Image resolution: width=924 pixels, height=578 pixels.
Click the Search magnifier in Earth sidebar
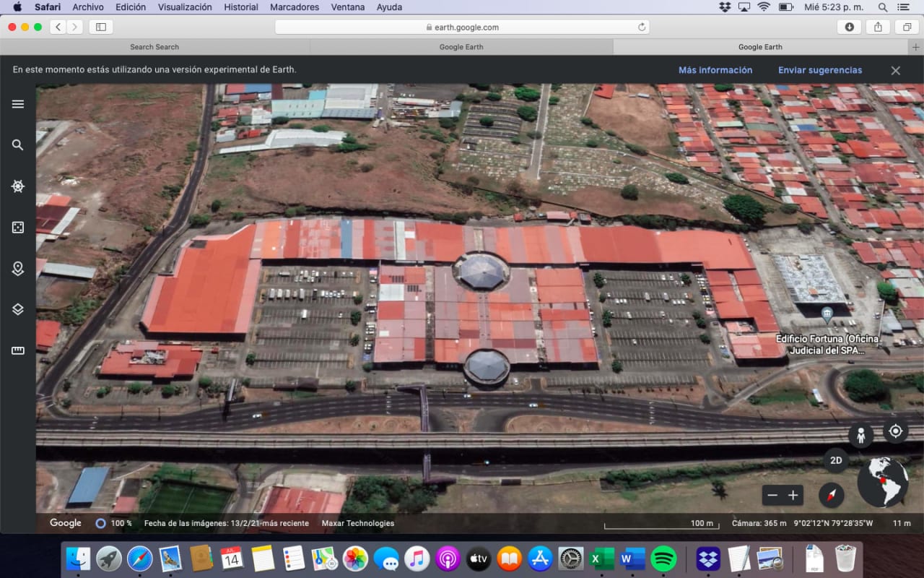pos(18,145)
